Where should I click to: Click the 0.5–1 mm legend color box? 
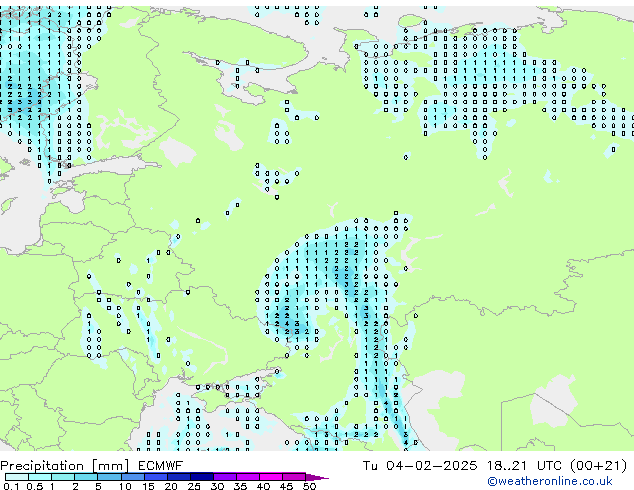coord(40,477)
